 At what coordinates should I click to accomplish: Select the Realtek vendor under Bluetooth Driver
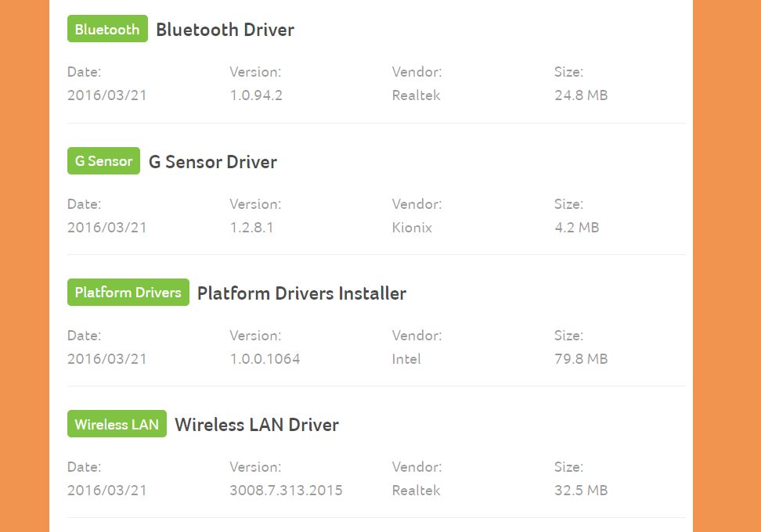[x=416, y=95]
